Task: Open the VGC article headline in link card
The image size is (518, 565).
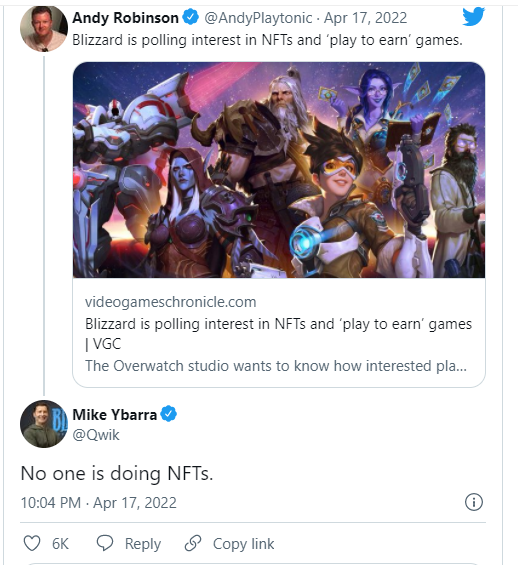Action: tap(278, 334)
